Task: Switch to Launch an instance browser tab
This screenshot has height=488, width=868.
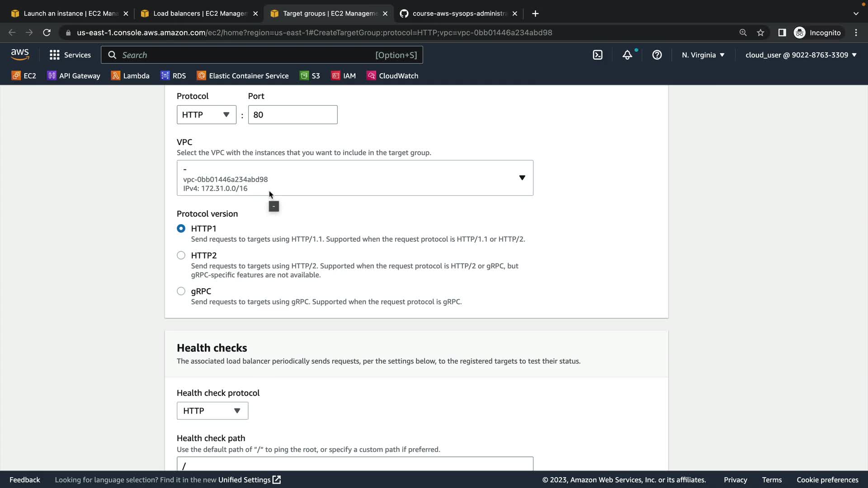Action: click(70, 14)
